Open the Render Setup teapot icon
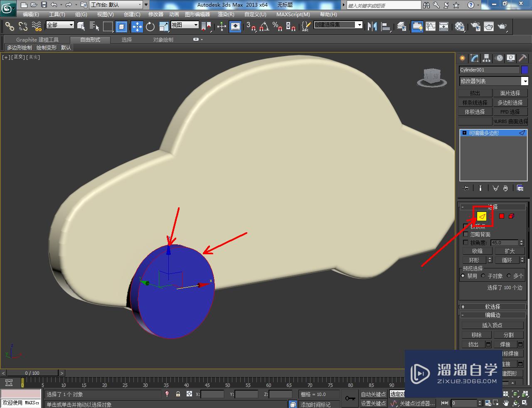Viewport: 532px width, 408px height. pos(475,27)
